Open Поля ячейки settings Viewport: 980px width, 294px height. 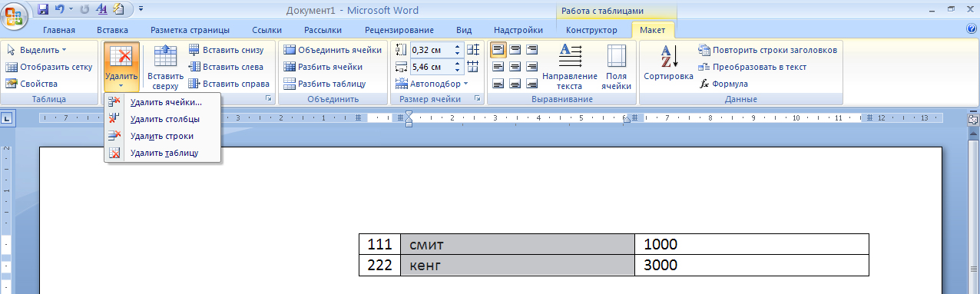(x=616, y=67)
